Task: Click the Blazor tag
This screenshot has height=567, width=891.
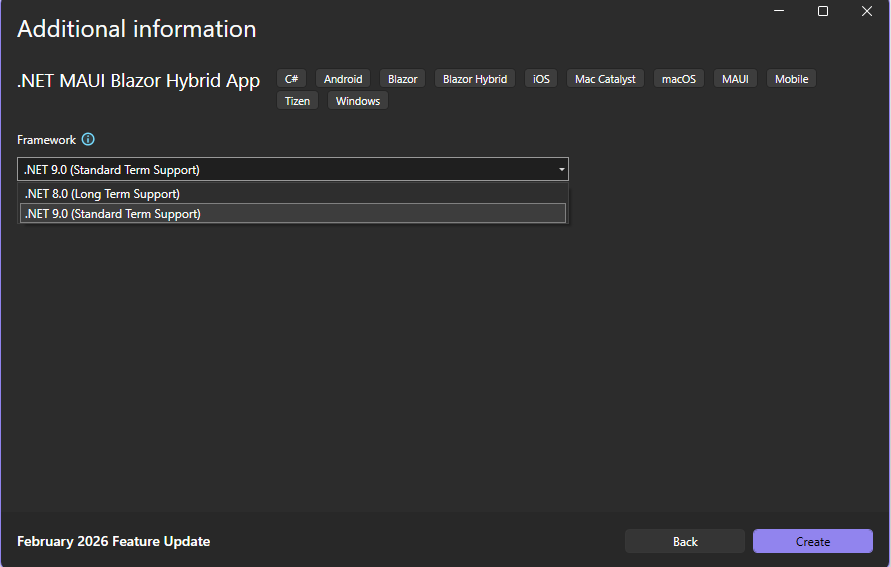Action: pyautogui.click(x=402, y=79)
